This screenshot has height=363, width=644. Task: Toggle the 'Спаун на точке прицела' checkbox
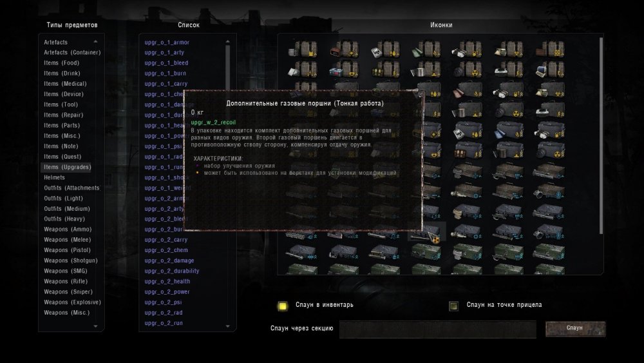453,306
